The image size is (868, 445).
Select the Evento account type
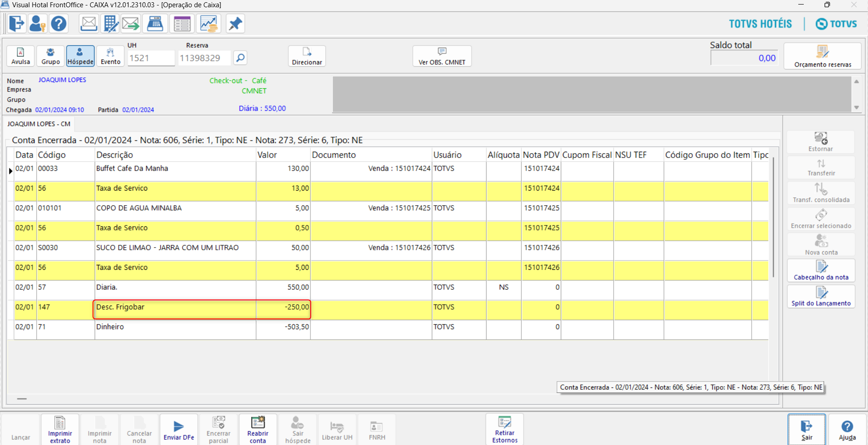tap(110, 56)
